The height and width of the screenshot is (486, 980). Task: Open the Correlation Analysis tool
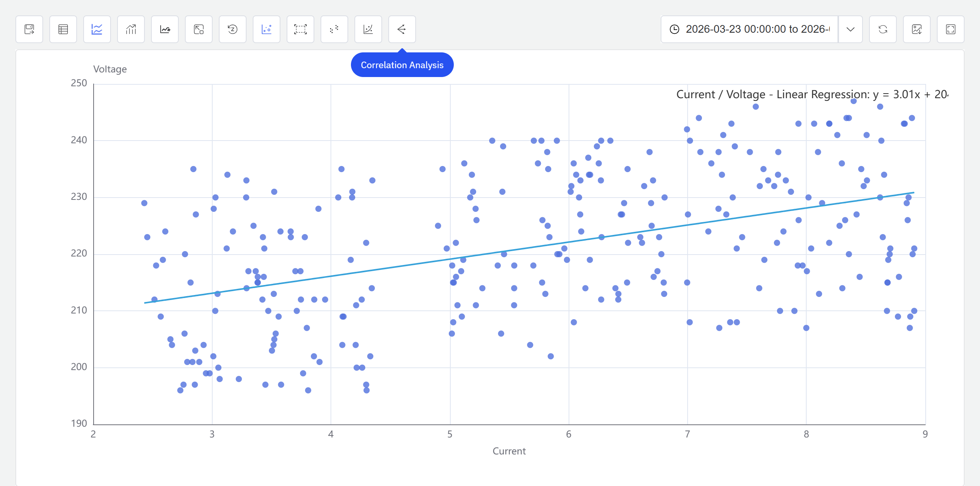[402, 29]
